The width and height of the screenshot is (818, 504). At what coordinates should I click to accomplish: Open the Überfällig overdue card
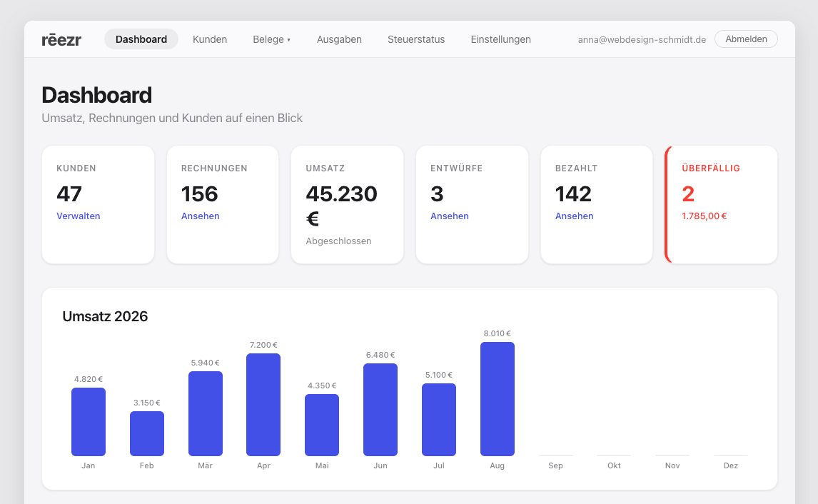[722, 204]
